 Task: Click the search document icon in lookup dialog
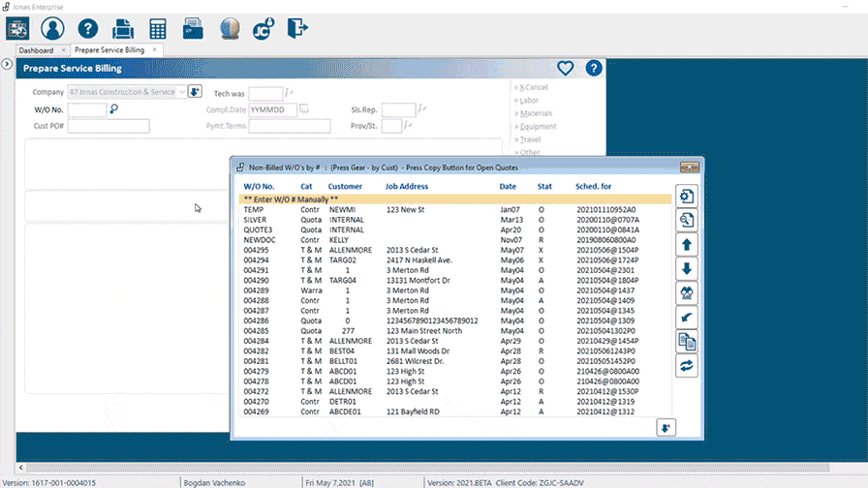point(687,220)
